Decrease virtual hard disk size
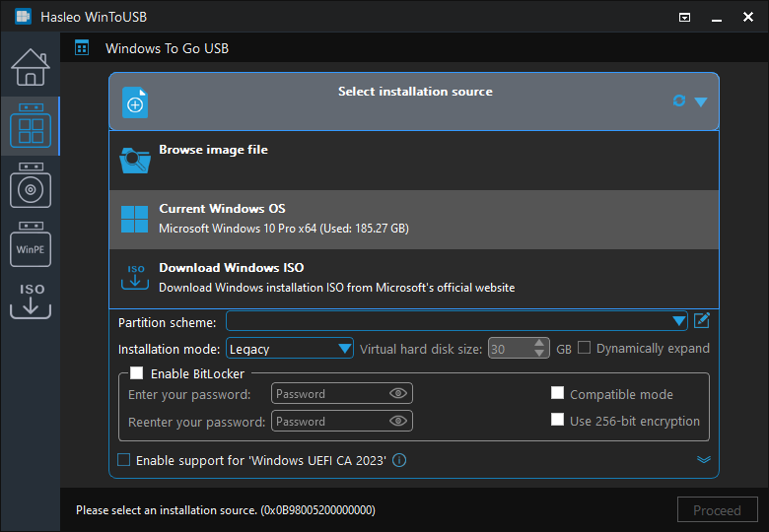This screenshot has width=769, height=532. pyautogui.click(x=539, y=354)
